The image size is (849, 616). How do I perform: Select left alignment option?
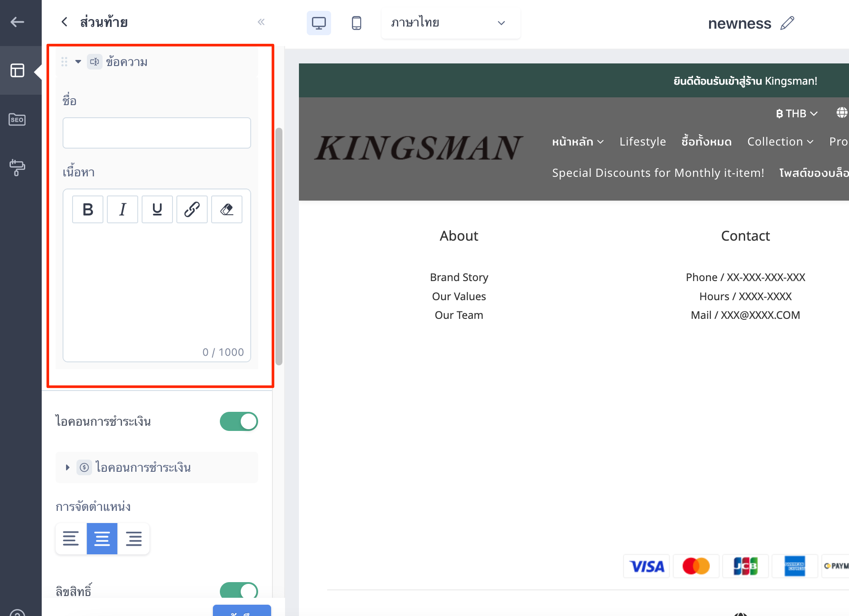coord(71,539)
